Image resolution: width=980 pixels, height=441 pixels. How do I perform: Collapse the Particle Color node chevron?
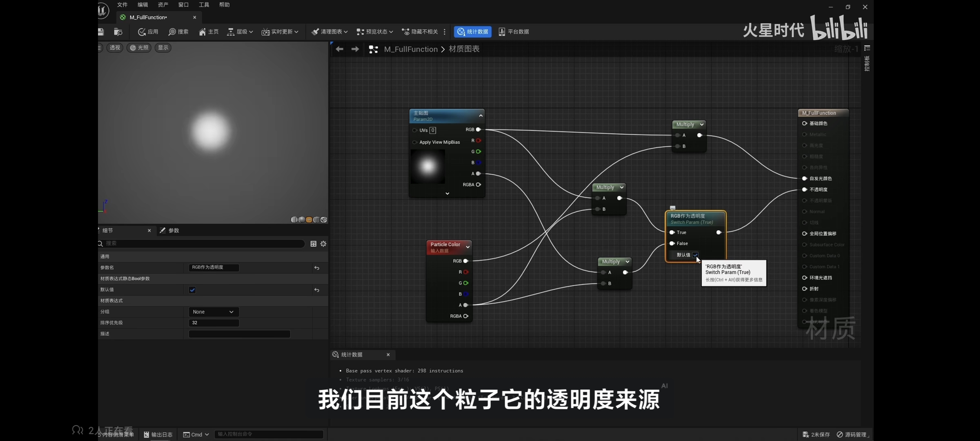pyautogui.click(x=468, y=247)
